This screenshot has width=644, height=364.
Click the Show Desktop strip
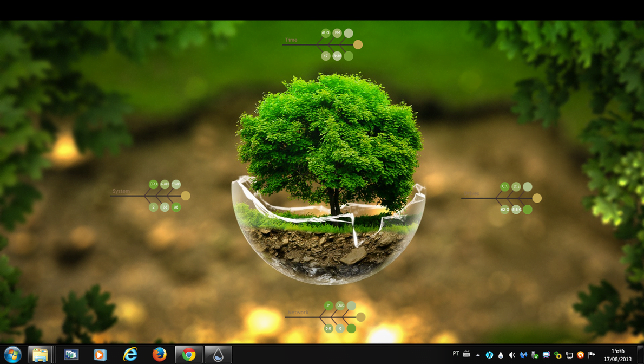(640, 355)
